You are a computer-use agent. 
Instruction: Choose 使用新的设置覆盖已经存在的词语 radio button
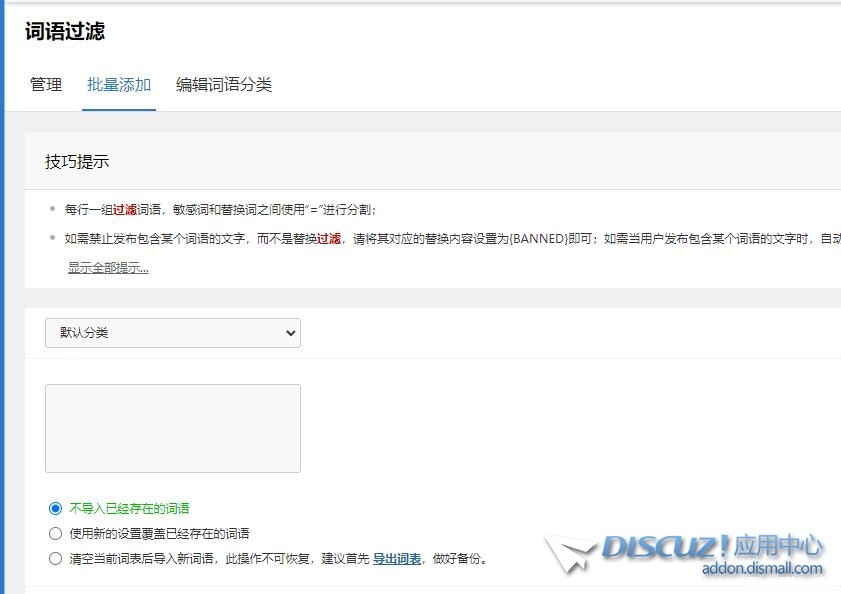pos(56,533)
